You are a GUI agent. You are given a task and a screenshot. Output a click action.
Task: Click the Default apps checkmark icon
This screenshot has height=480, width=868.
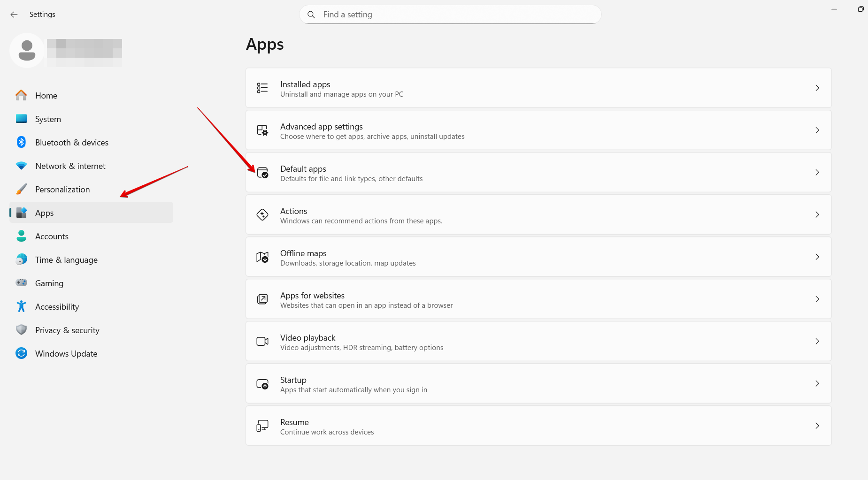(263, 173)
